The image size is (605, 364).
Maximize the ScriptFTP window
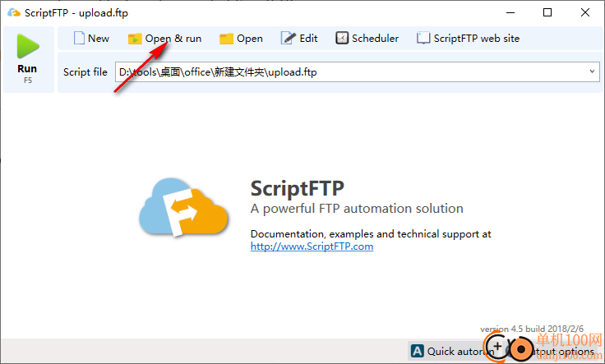(547, 12)
